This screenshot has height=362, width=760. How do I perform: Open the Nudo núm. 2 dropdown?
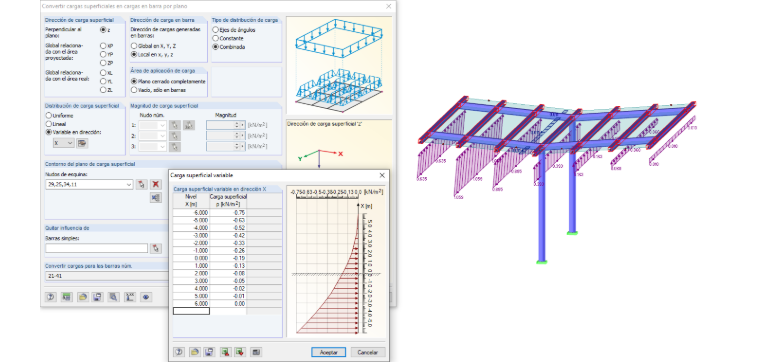coord(162,136)
